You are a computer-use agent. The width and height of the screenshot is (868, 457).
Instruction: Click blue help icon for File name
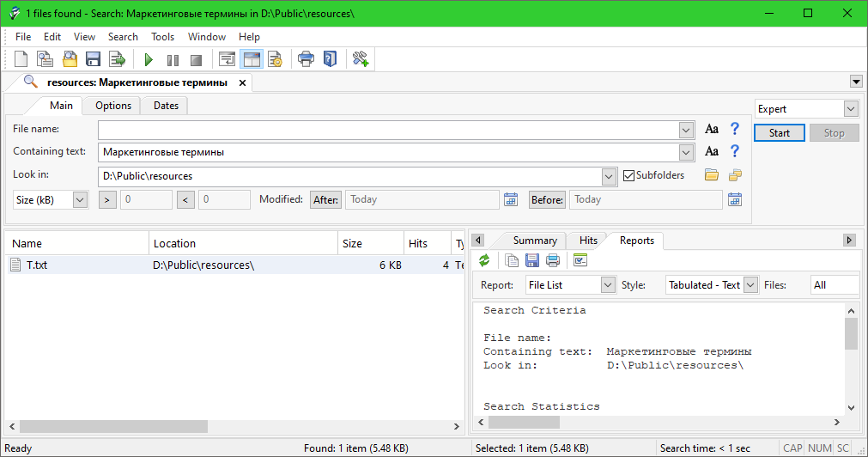tap(734, 129)
